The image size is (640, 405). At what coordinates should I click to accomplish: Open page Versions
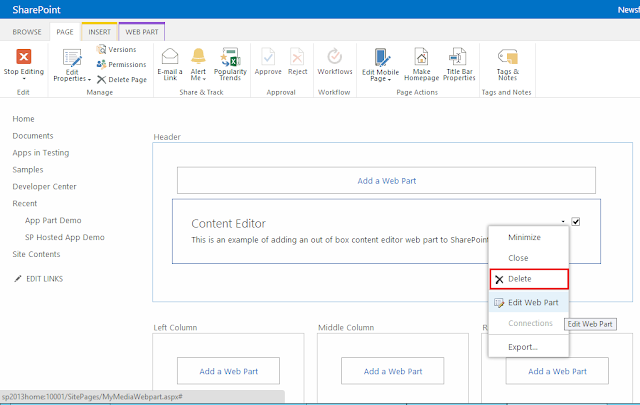click(117, 49)
